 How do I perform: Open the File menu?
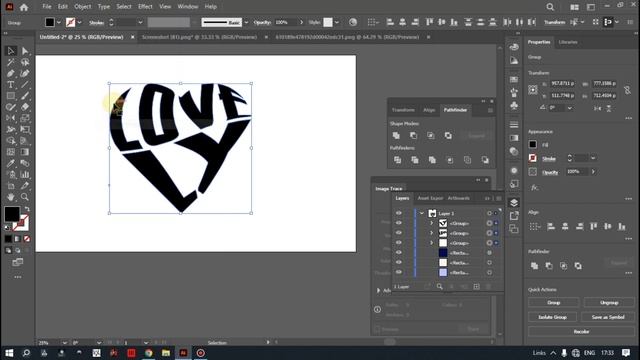[x=47, y=7]
